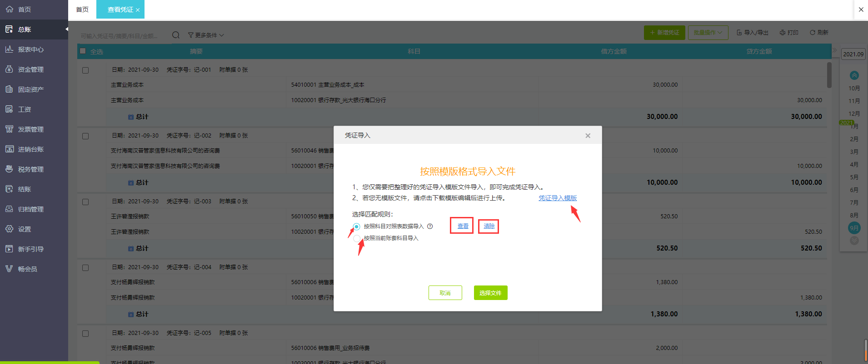Click the voucher list vertical scrollbar

tap(829, 75)
